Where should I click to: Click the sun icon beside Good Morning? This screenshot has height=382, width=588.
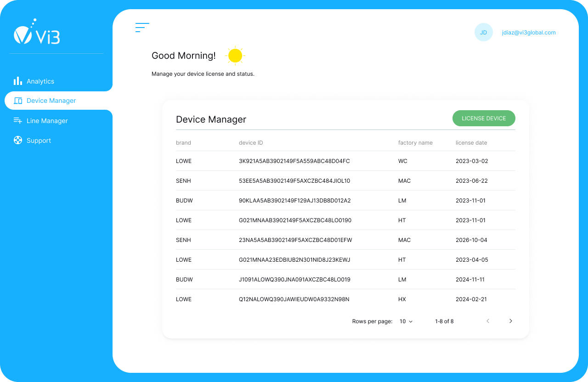(235, 56)
